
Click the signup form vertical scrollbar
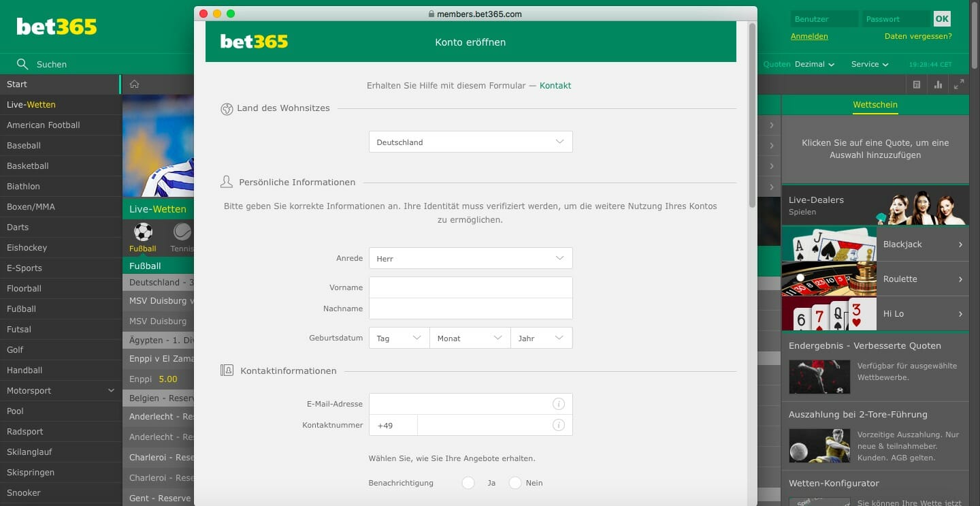pos(752,116)
